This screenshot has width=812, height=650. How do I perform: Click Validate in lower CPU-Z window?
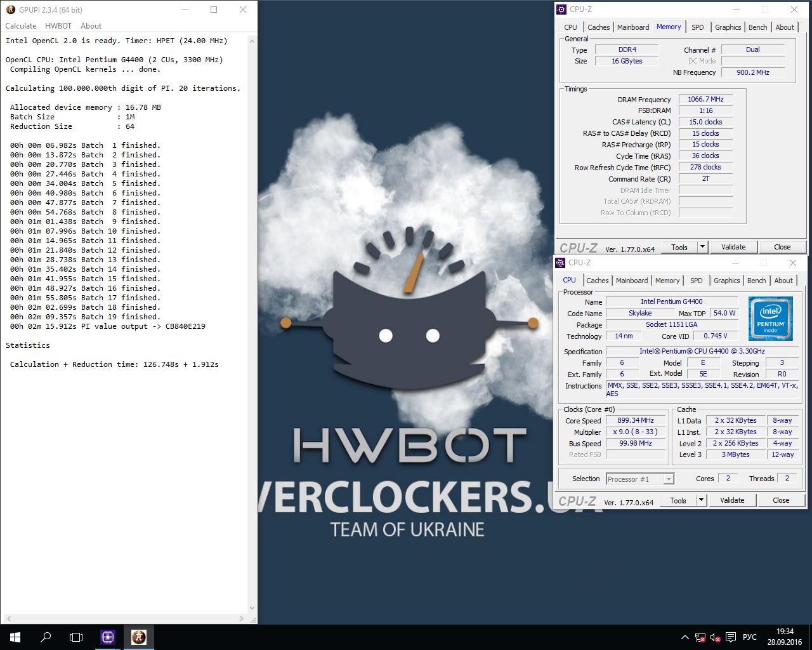[x=732, y=500]
